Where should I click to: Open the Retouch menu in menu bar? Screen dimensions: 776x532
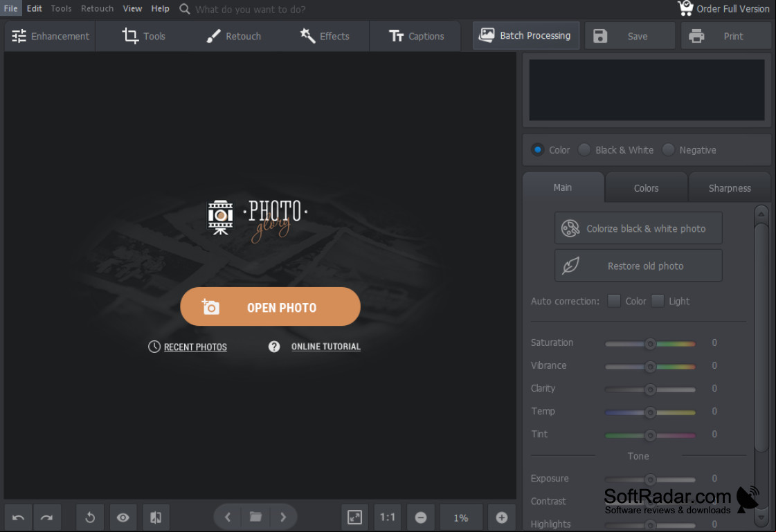coord(97,8)
